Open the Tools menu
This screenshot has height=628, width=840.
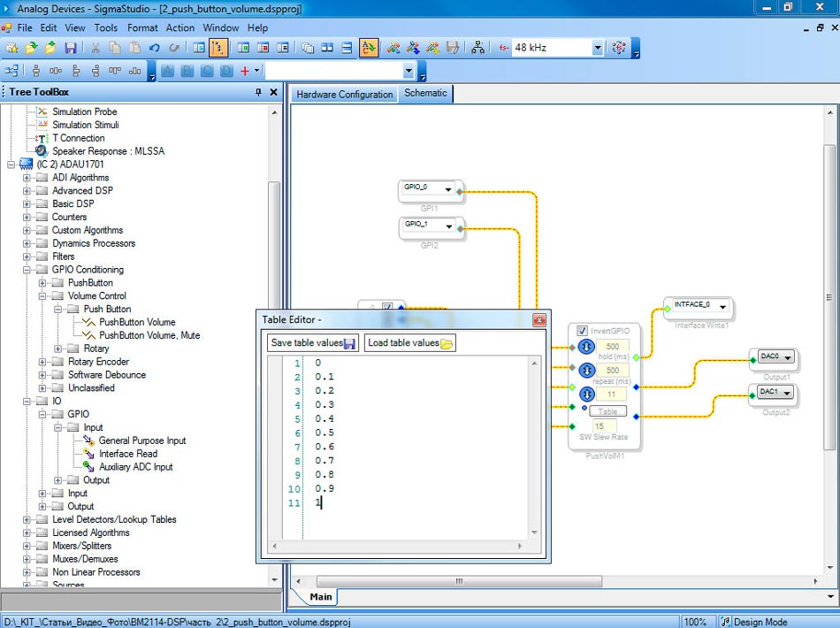[x=105, y=28]
